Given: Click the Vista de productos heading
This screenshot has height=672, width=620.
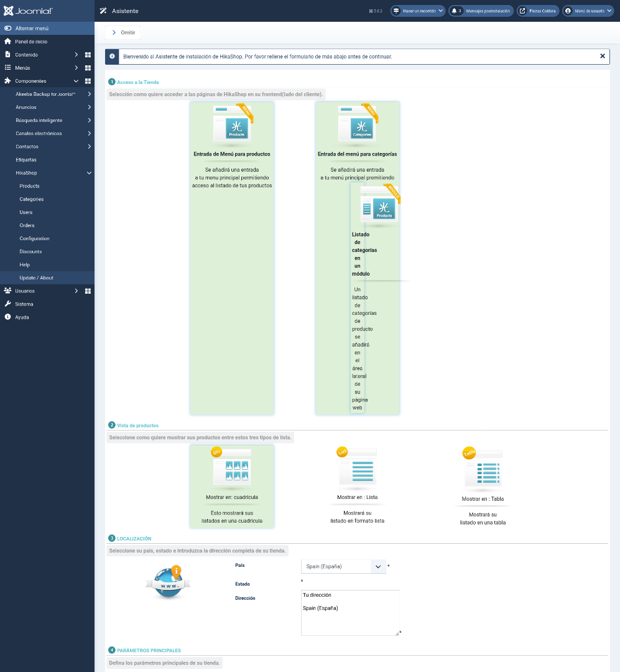Looking at the screenshot, I should click(137, 426).
